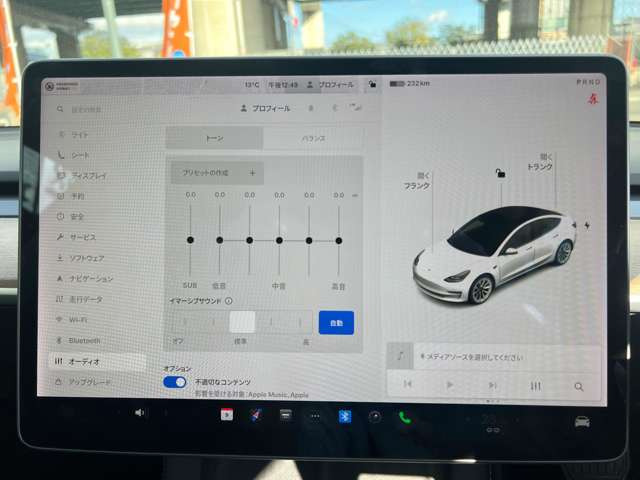Tap the Bluetooth icon in bottom dock

345,416
